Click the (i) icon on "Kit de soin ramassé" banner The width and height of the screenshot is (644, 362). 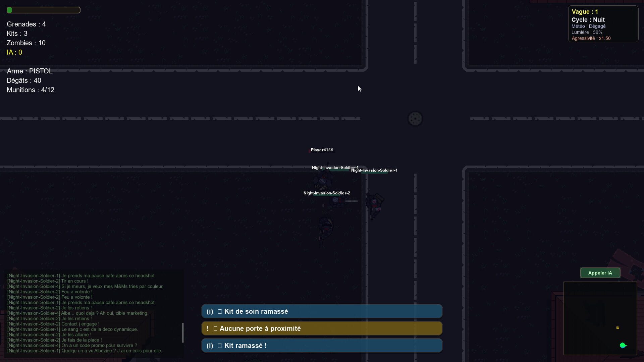point(210,311)
